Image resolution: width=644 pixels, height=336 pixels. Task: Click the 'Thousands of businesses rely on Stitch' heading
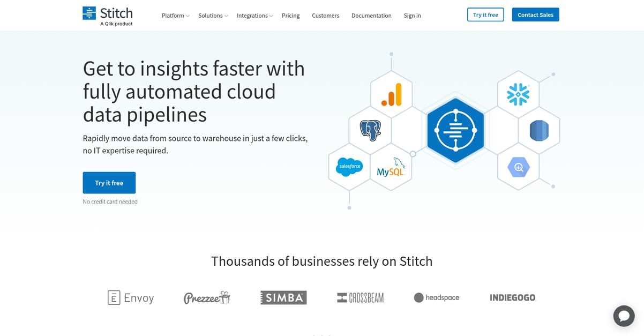pyautogui.click(x=322, y=262)
